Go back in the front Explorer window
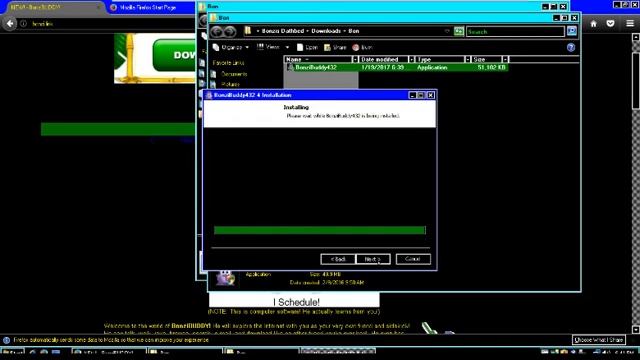 (x=217, y=31)
